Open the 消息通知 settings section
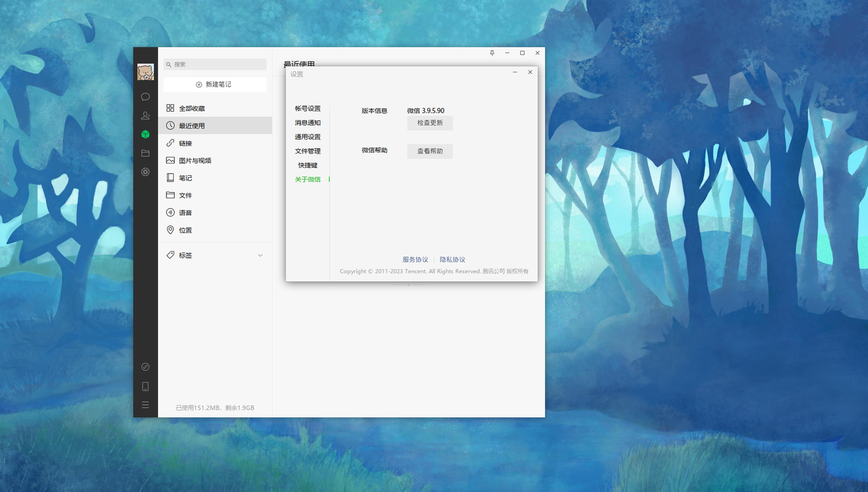The height and width of the screenshot is (492, 868). (x=307, y=122)
